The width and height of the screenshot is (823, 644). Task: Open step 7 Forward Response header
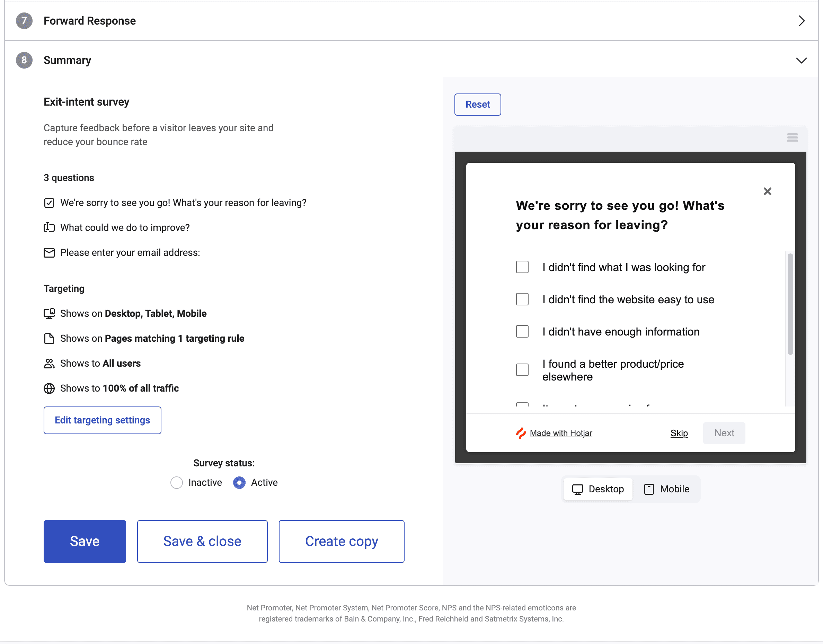(411, 21)
